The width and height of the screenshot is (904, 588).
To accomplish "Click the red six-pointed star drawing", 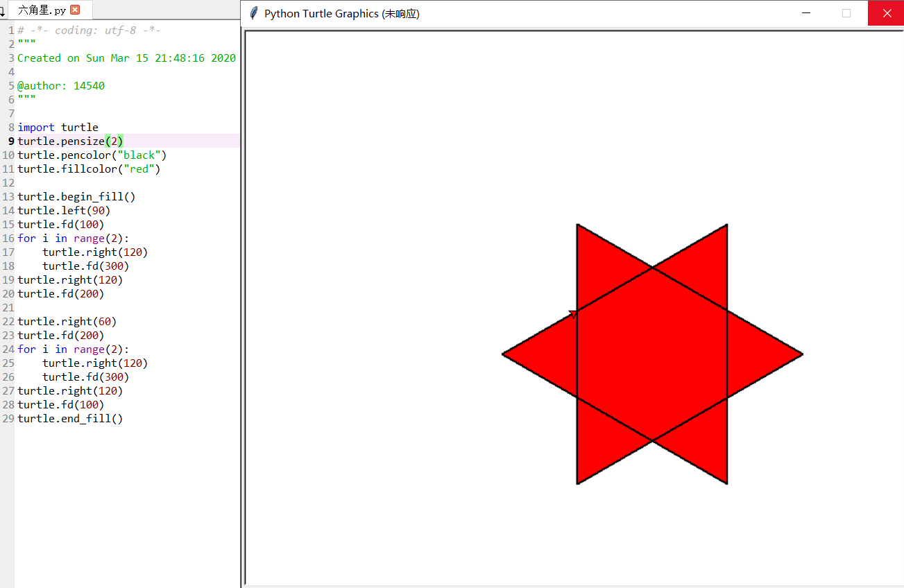I will (x=652, y=354).
